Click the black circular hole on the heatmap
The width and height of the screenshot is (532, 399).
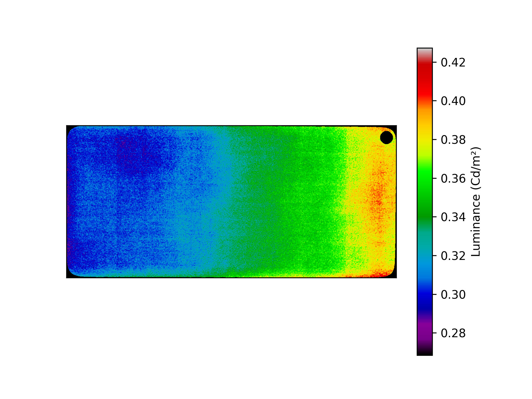click(386, 137)
